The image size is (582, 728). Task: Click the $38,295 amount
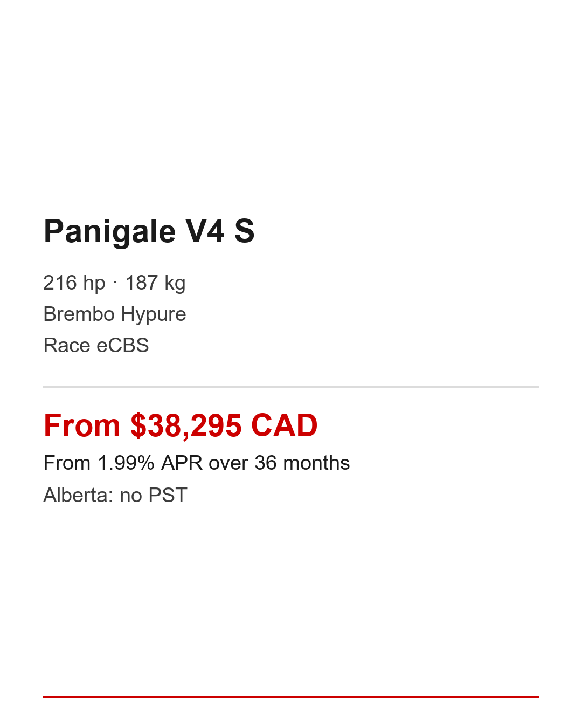click(x=186, y=425)
